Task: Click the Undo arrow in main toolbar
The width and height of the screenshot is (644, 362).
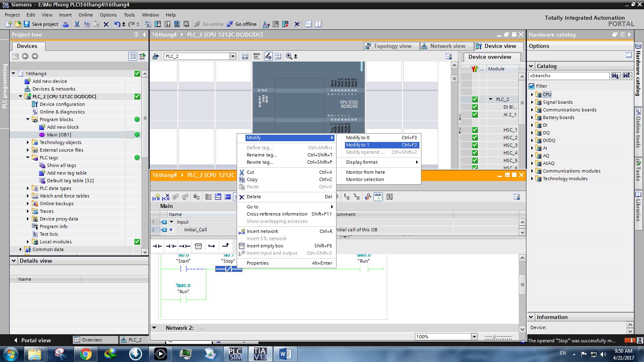Action: (117, 24)
